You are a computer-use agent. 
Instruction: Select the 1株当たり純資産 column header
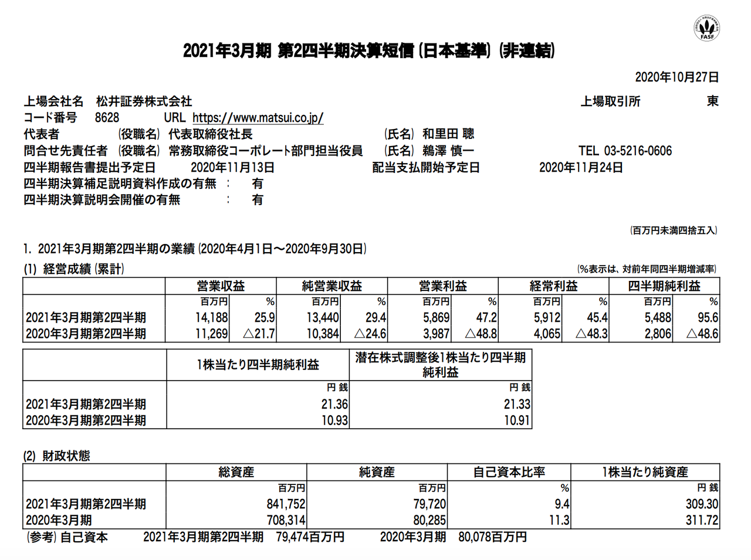(x=645, y=472)
